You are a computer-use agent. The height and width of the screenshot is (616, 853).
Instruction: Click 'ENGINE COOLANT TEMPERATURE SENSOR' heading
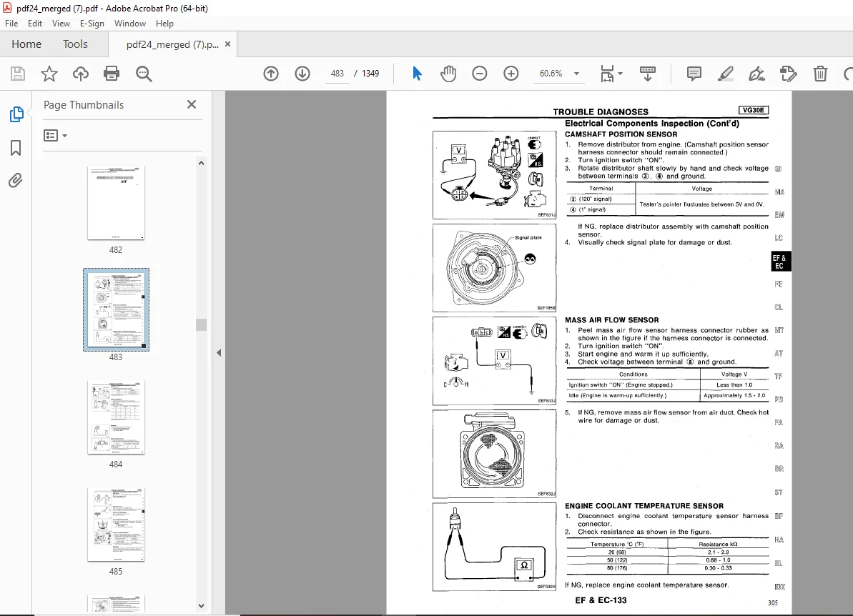click(x=644, y=506)
